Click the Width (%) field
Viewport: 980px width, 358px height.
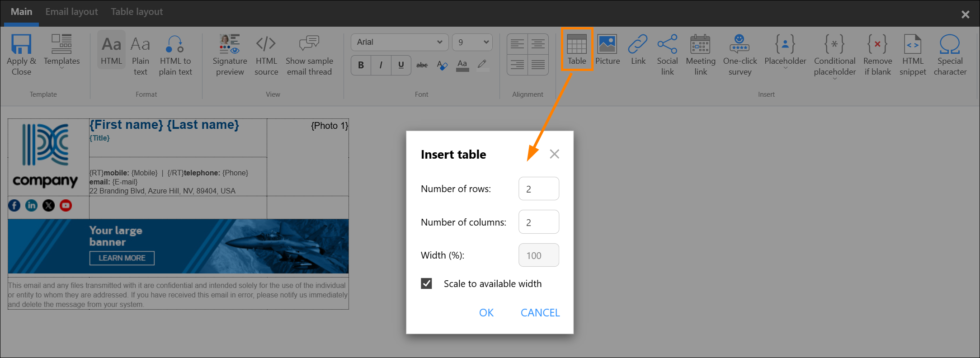click(x=538, y=255)
